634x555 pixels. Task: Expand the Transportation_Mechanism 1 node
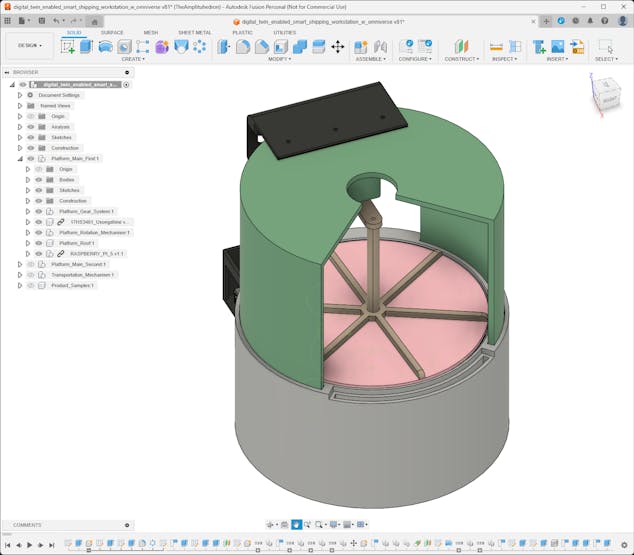(x=19, y=274)
